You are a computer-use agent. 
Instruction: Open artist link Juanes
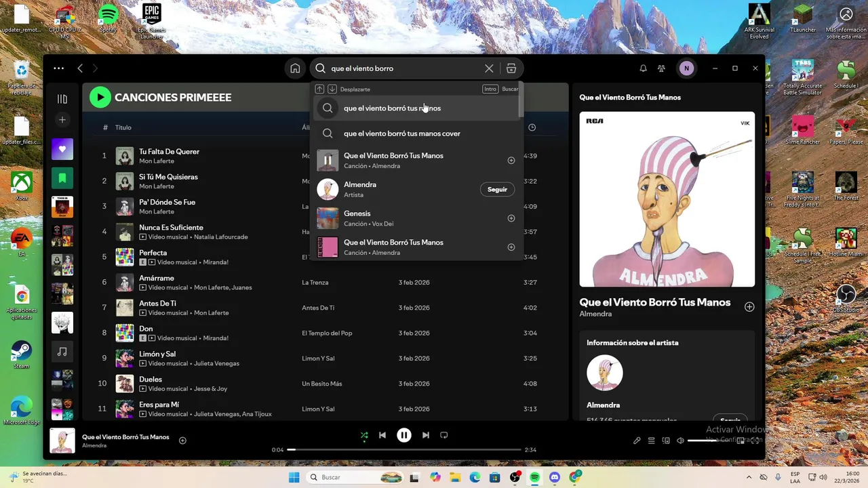pyautogui.click(x=242, y=287)
